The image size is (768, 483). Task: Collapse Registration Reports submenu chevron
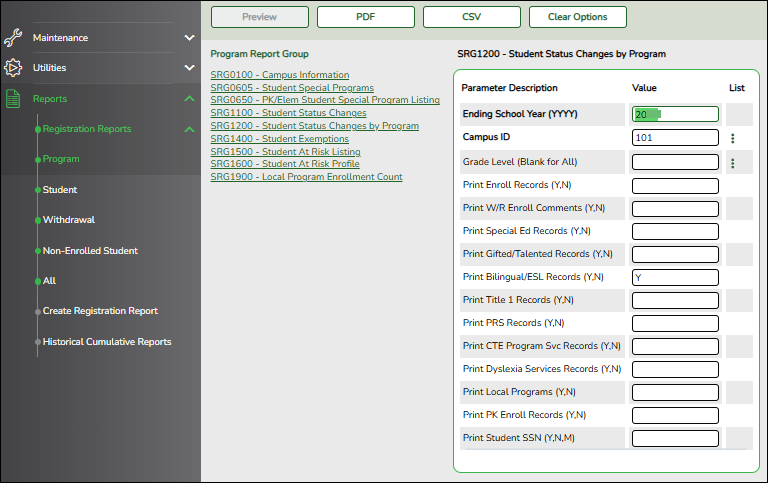(x=190, y=129)
